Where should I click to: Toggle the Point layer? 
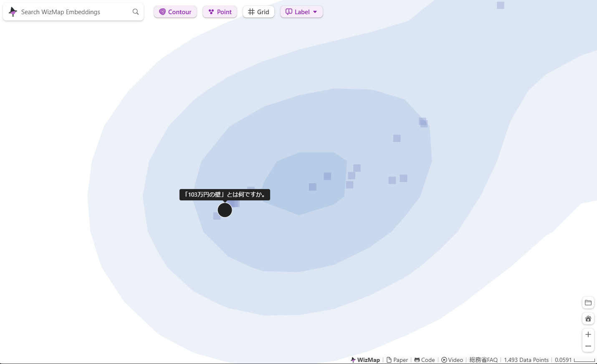[x=220, y=12]
